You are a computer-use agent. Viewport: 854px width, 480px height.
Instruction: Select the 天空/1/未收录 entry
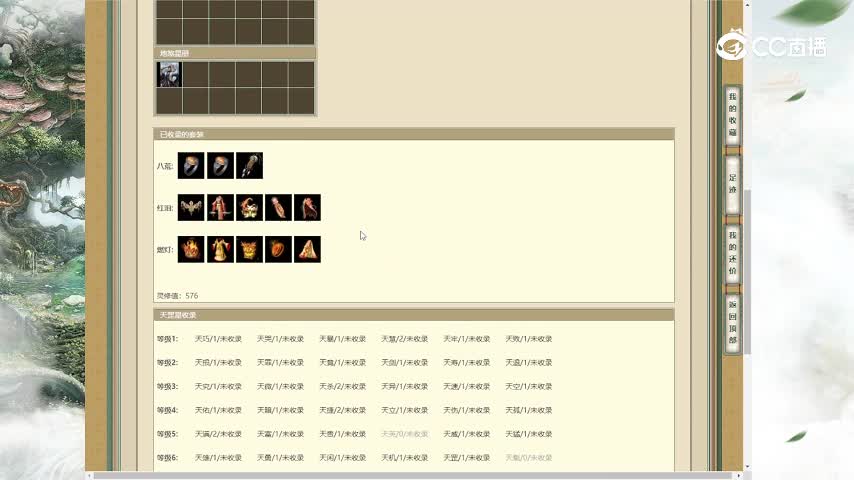coord(528,386)
